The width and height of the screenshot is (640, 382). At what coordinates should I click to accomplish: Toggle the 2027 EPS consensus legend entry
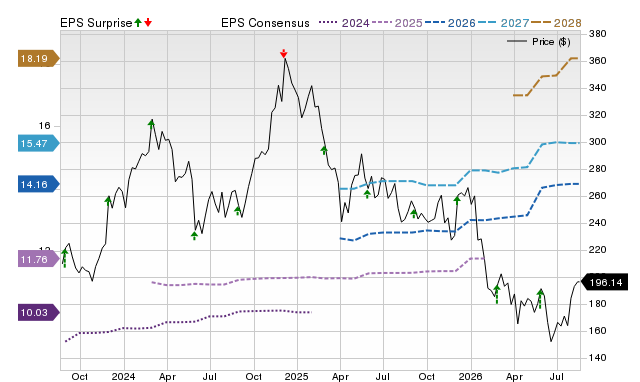503,23
